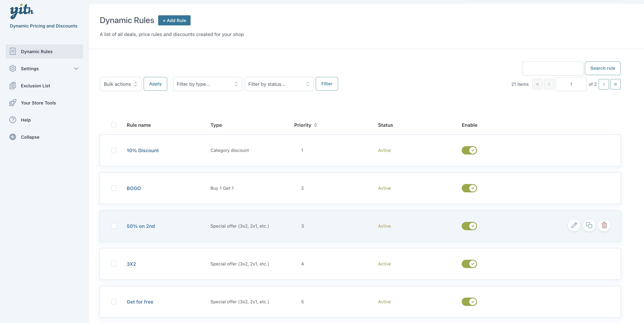The height and width of the screenshot is (323, 644).
Task: Open Exclusion List in the sidebar
Action: [35, 86]
